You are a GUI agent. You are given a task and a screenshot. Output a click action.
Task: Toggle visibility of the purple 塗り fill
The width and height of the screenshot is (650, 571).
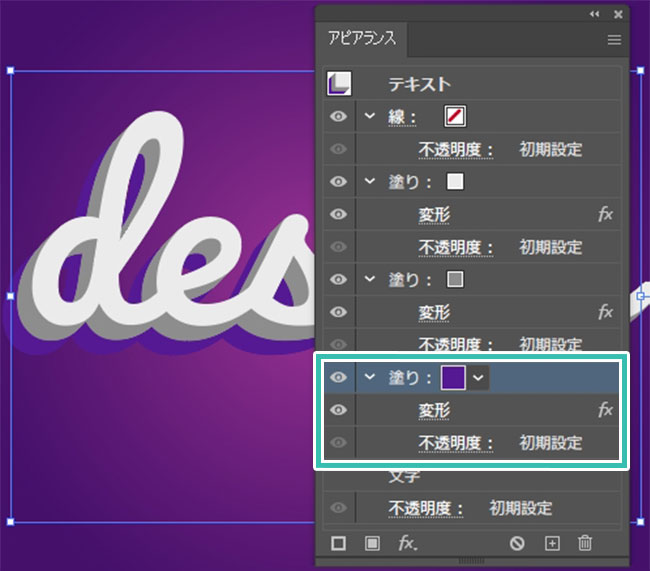[339, 377]
